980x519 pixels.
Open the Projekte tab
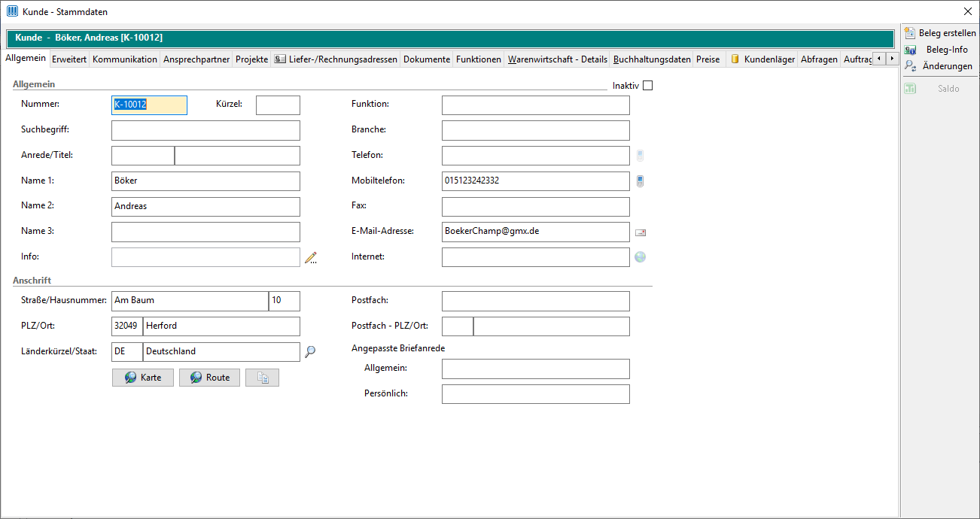[251, 59]
